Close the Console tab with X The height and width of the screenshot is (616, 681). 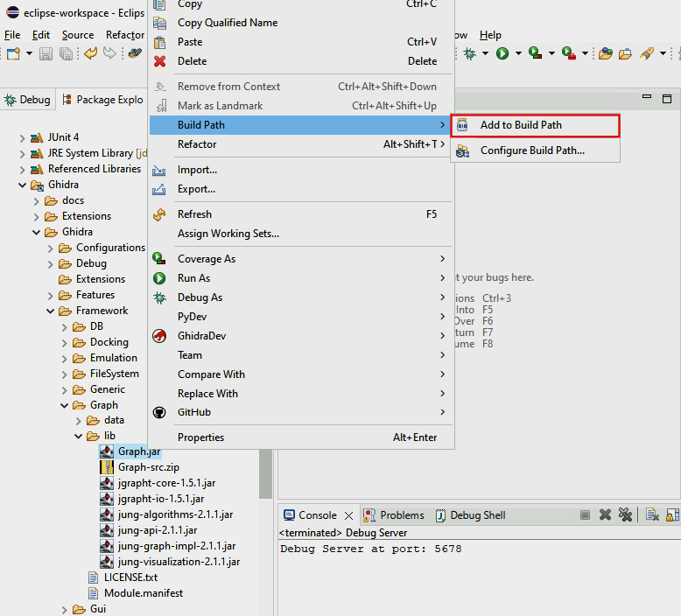pyautogui.click(x=348, y=515)
